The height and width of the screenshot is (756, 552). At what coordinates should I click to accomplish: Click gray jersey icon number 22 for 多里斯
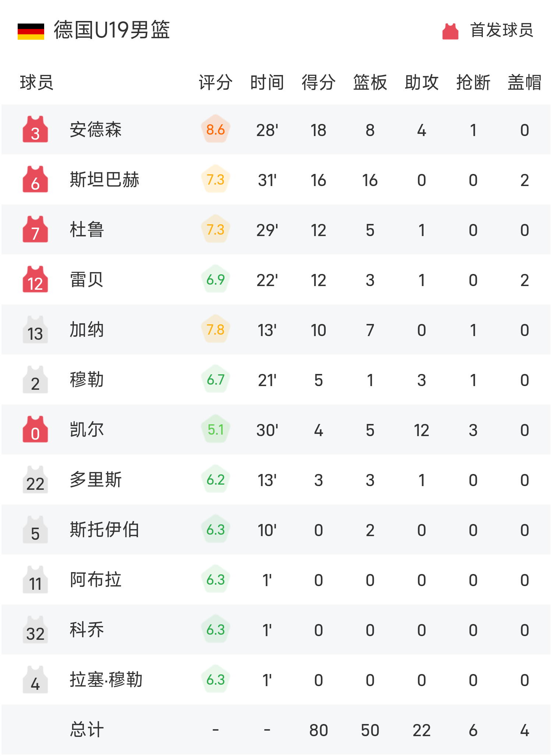(x=35, y=479)
